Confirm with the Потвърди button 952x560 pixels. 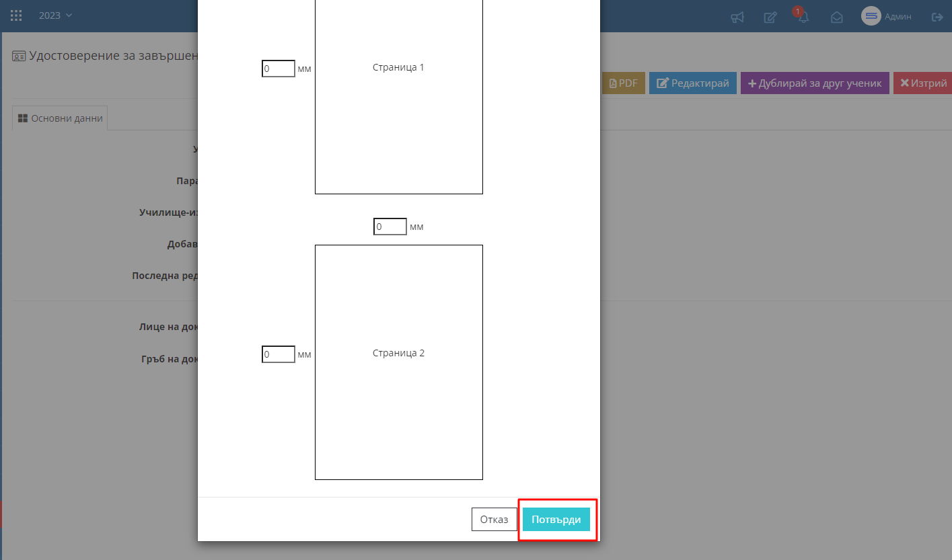pyautogui.click(x=556, y=520)
